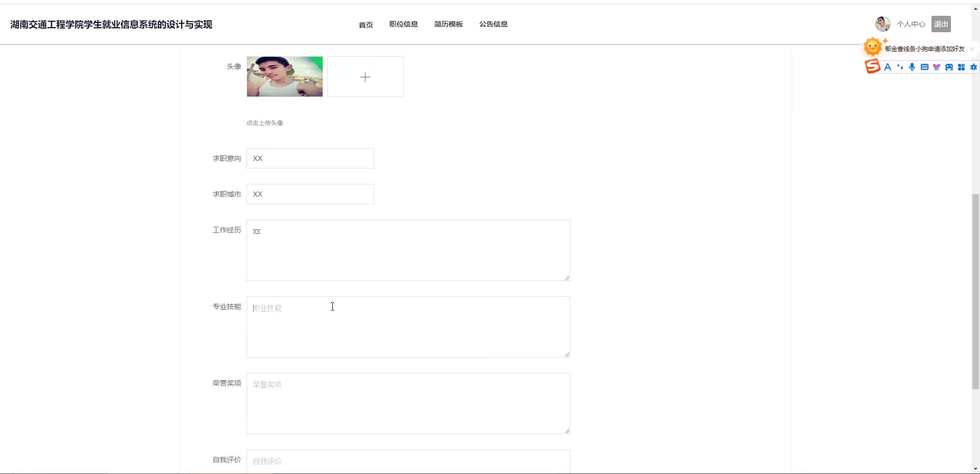Viewport: 980px width, 474px height.
Task: Click the site title heading
Action: (x=111, y=25)
